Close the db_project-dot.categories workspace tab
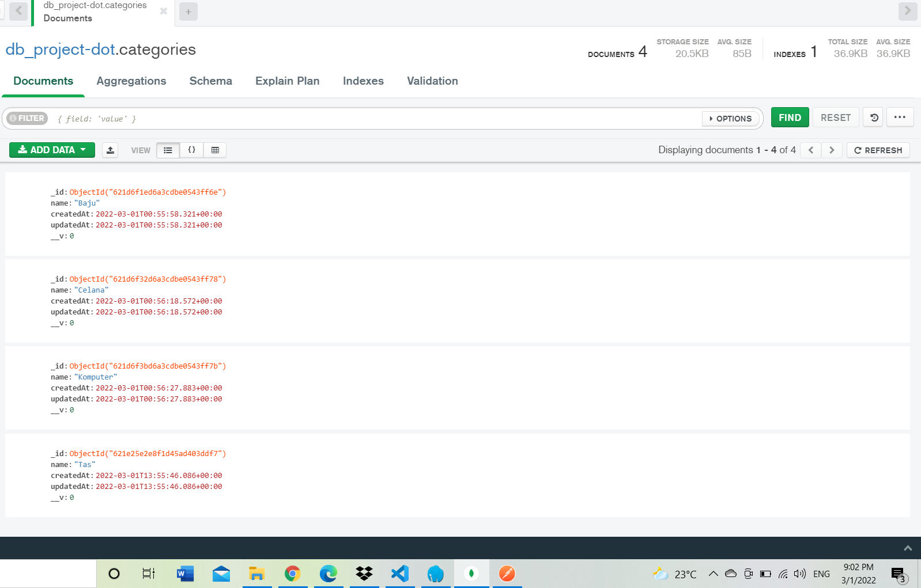The height and width of the screenshot is (588, 921). point(164,12)
